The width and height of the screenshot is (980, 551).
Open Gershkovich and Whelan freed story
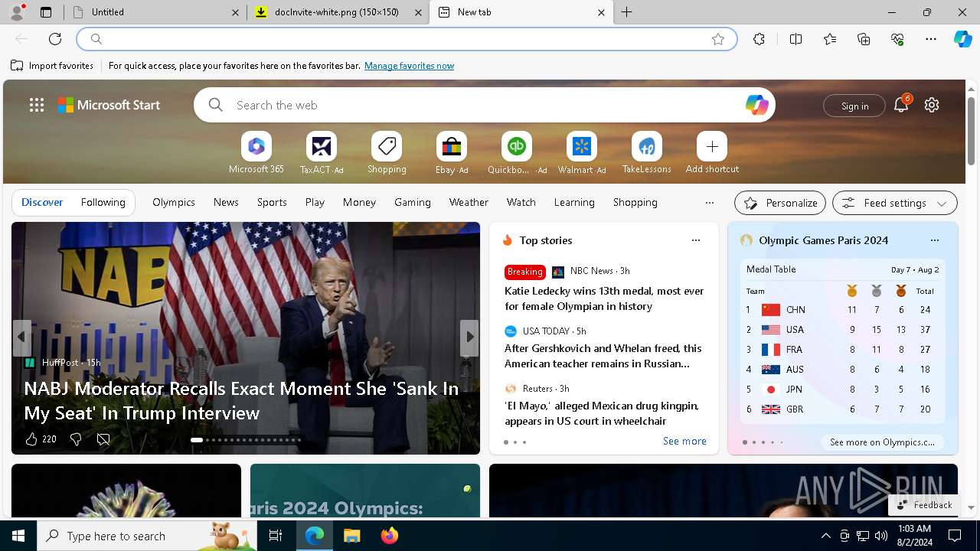point(603,356)
